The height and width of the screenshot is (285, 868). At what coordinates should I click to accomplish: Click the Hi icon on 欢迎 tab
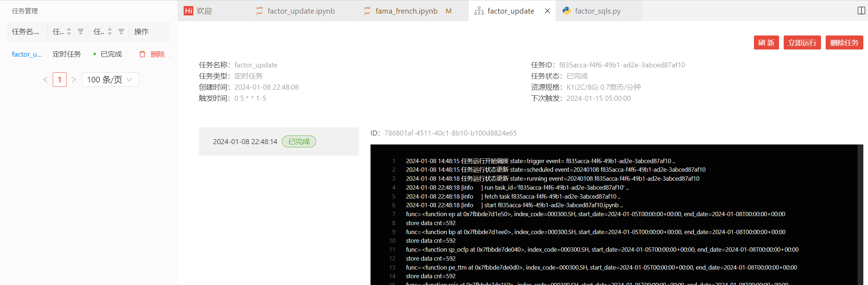tap(188, 11)
